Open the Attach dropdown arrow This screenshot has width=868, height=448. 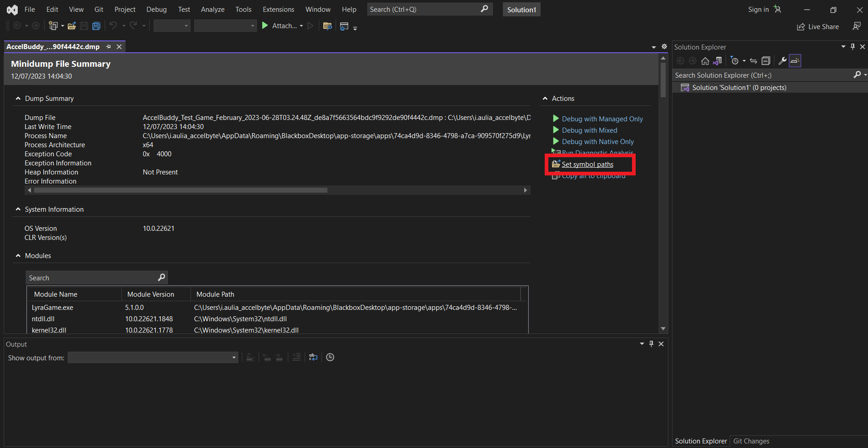click(301, 26)
